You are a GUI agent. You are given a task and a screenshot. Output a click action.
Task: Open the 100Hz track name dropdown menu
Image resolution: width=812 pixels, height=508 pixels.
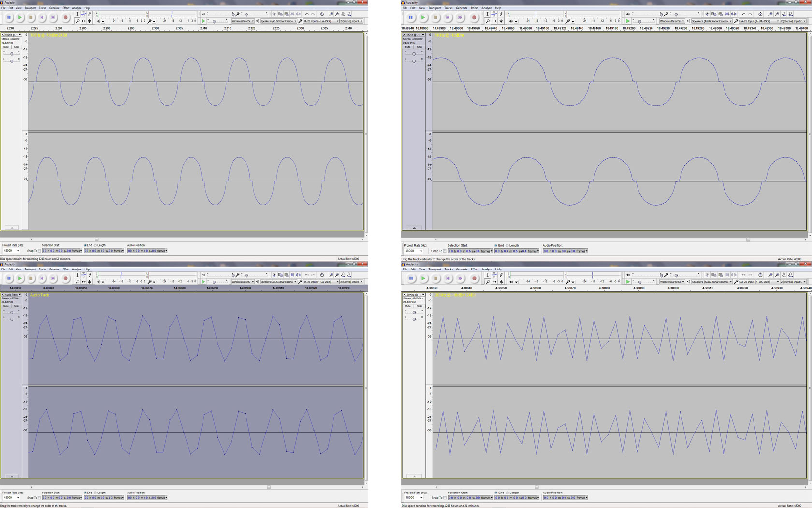click(x=19, y=35)
